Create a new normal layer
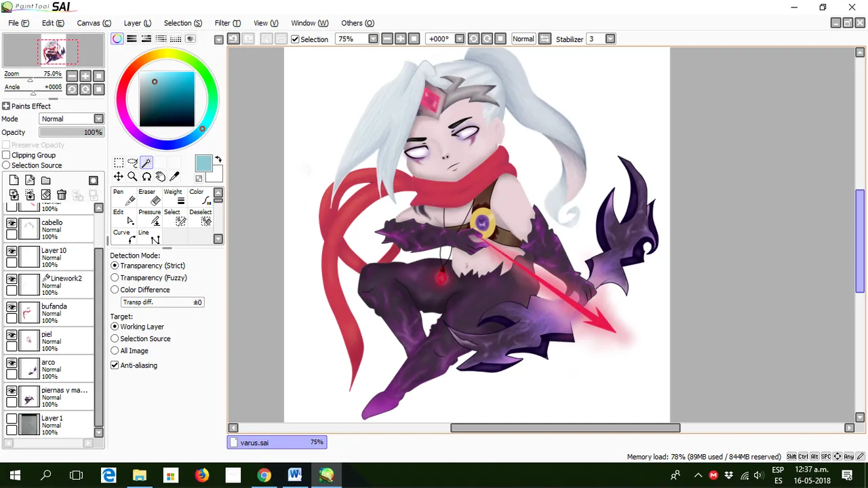868x488 pixels. pyautogui.click(x=14, y=180)
